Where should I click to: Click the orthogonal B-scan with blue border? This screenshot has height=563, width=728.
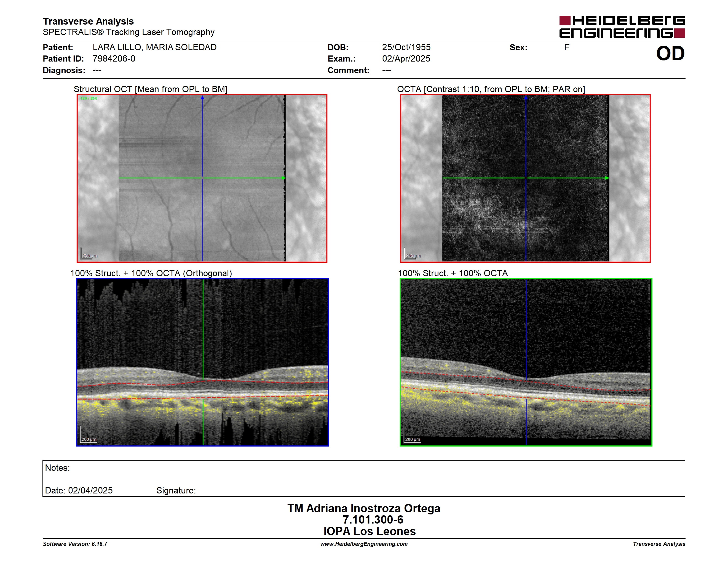point(202,362)
